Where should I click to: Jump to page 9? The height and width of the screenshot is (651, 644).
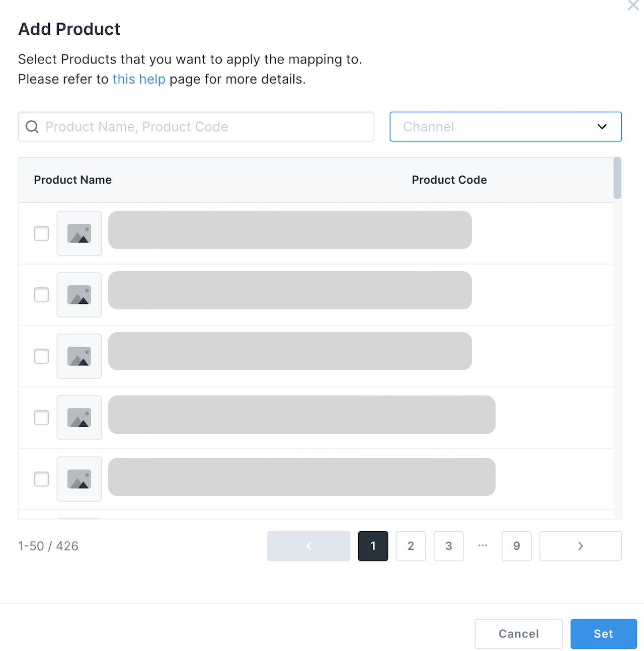pyautogui.click(x=516, y=546)
